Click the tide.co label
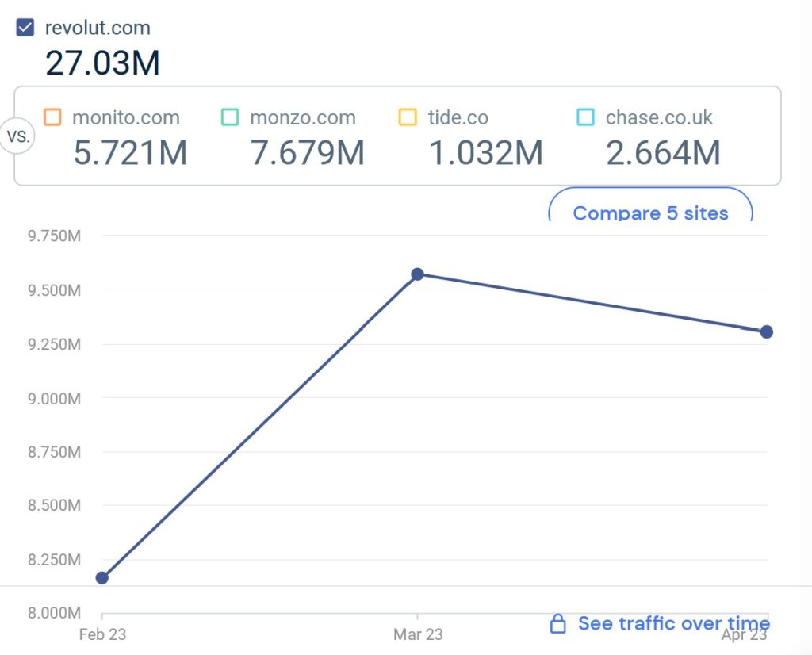Screen dimensions: 812x655 [458, 117]
